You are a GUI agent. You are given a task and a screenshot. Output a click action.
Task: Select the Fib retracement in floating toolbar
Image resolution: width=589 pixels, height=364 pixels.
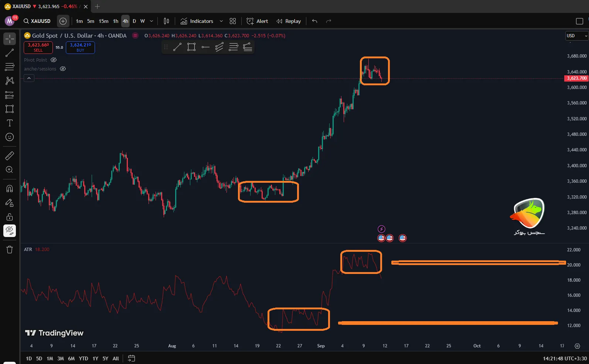coord(234,47)
